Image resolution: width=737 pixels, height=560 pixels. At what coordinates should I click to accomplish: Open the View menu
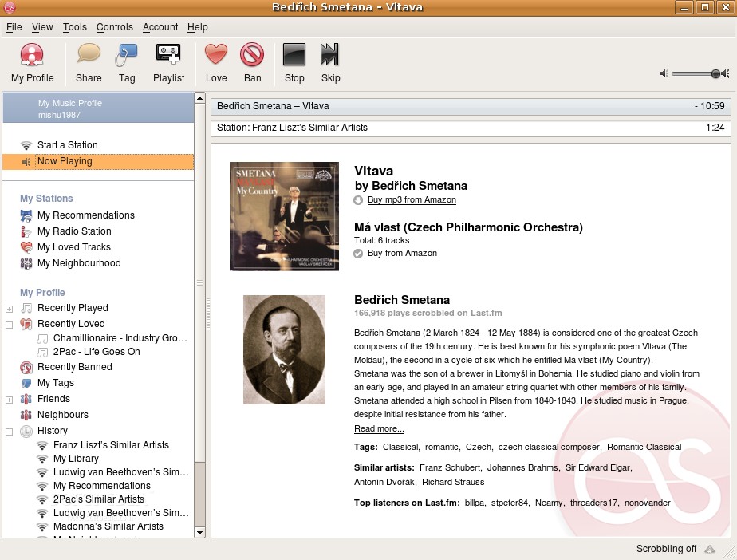click(x=42, y=27)
